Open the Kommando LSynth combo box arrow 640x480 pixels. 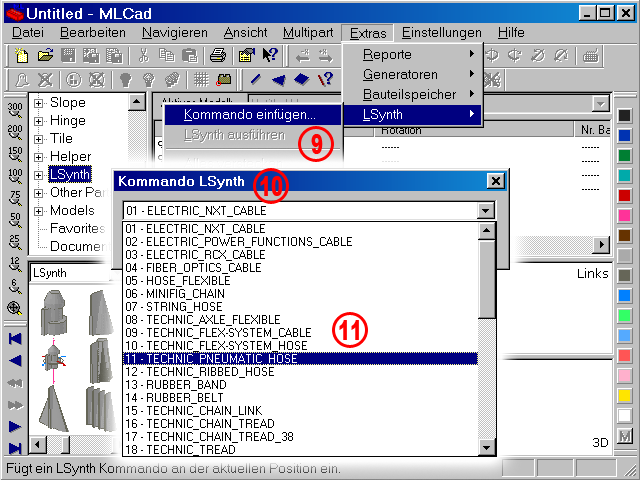tap(485, 211)
